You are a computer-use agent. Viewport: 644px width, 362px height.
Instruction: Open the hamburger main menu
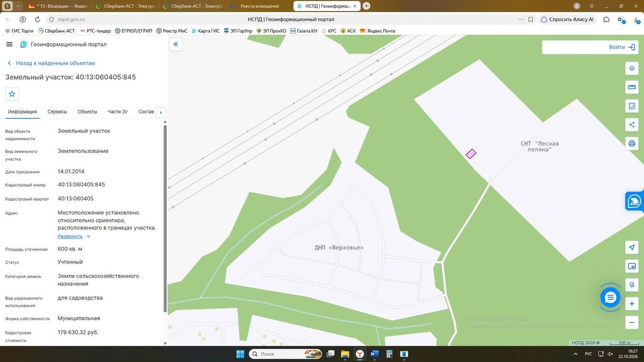pyautogui.click(x=9, y=45)
